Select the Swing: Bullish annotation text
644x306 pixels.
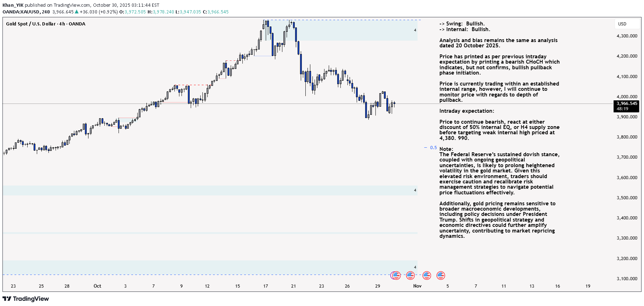(x=462, y=24)
